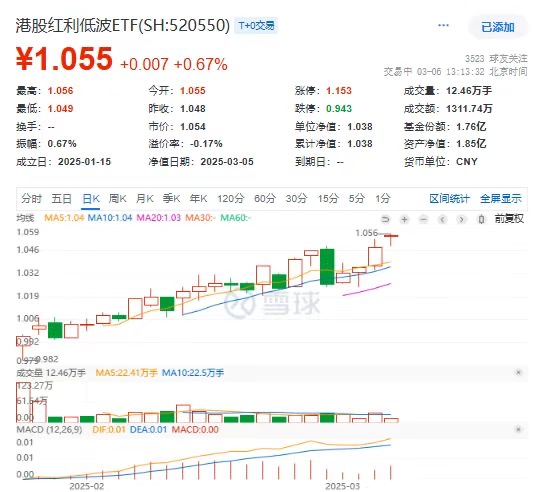Click the 跌停 value 0.943
This screenshot has height=492, width=541.
pyautogui.click(x=339, y=109)
